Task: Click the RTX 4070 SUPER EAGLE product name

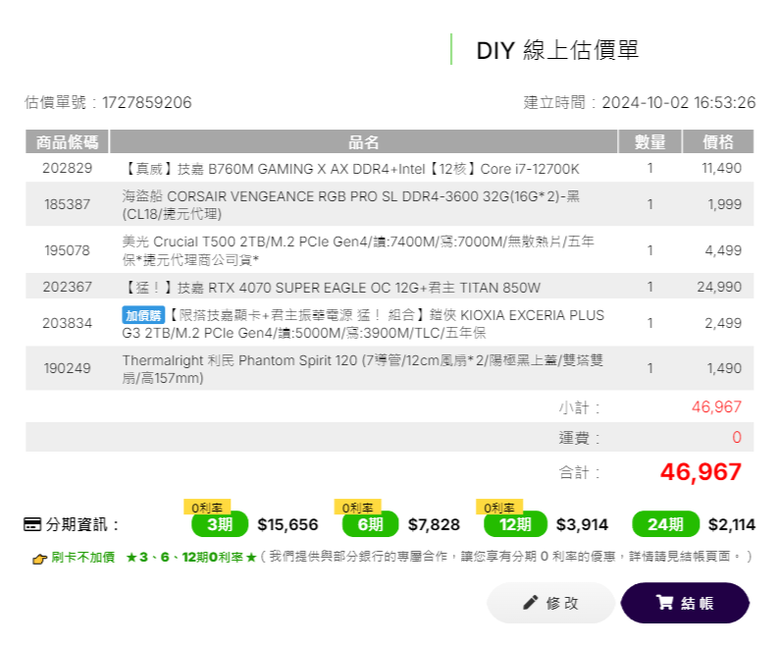Action: coord(331,287)
